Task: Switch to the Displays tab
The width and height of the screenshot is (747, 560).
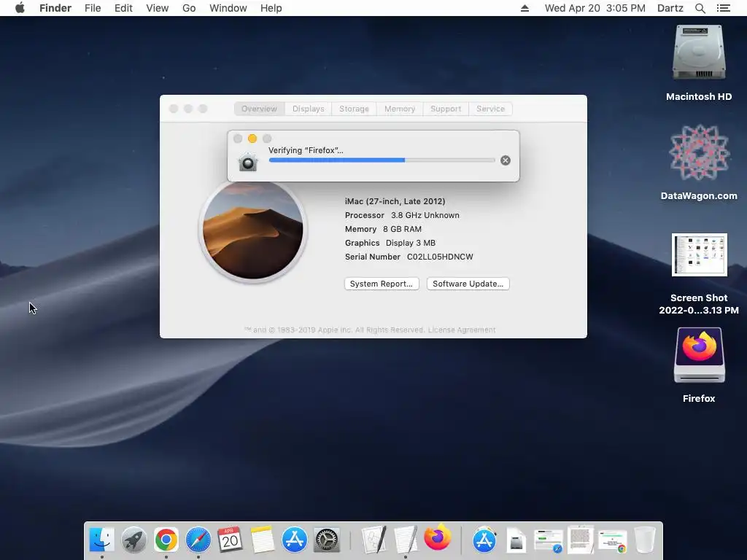Action: click(309, 109)
